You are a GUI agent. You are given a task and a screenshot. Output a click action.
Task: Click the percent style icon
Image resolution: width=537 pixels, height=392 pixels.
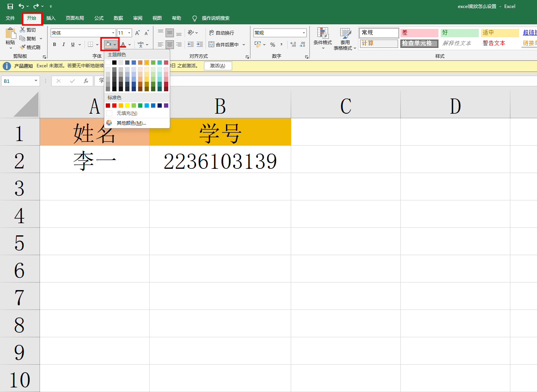coord(272,44)
